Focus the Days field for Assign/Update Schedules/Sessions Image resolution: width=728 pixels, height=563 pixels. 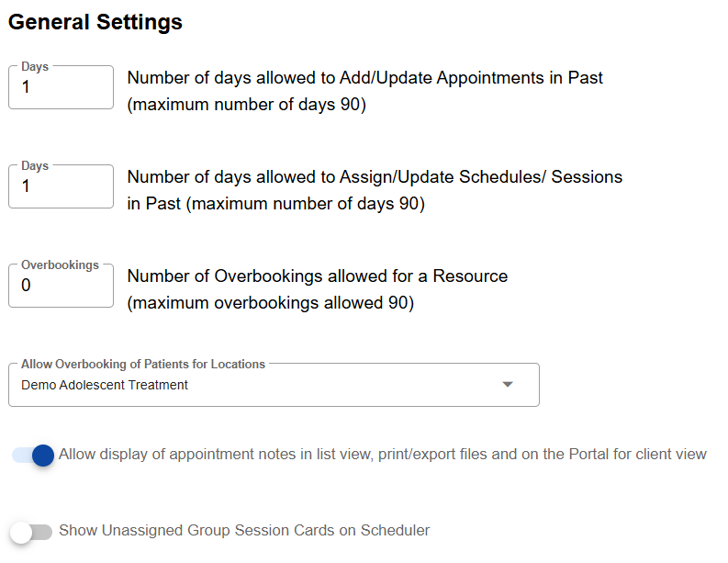[x=61, y=186]
